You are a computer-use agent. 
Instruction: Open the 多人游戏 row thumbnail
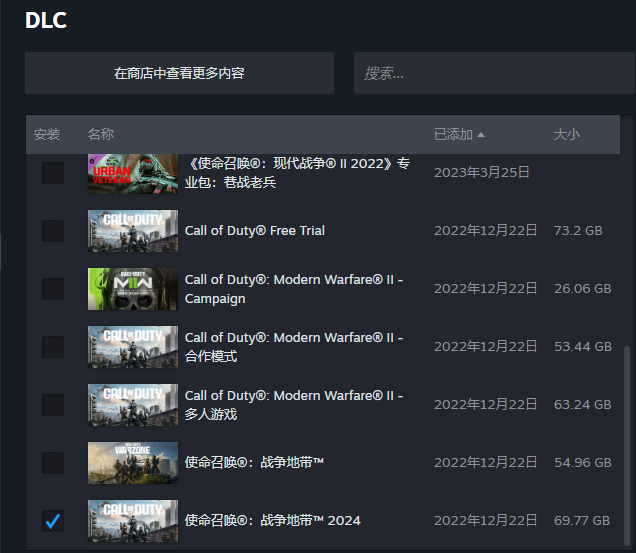pos(133,405)
